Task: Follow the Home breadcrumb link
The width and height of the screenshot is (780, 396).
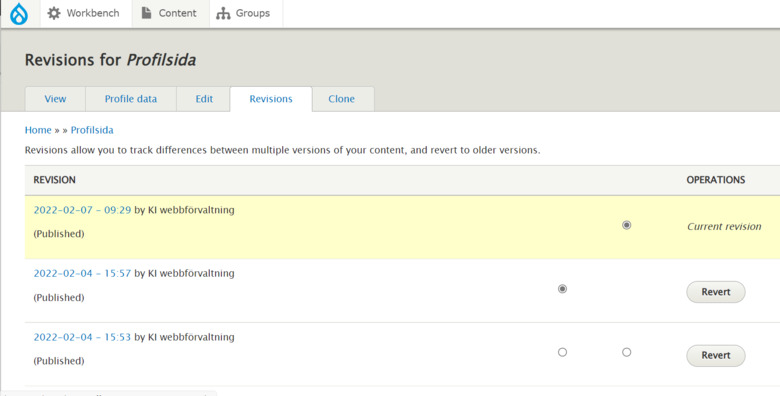Action: point(38,130)
